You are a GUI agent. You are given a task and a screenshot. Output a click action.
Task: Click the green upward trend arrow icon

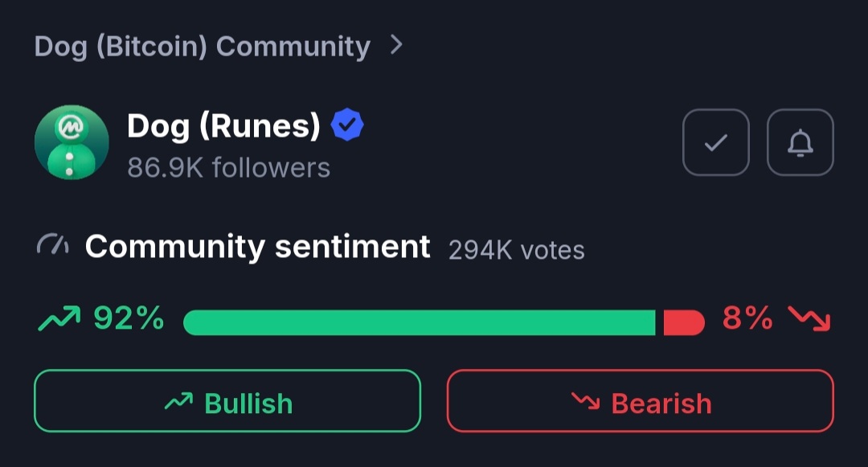pyautogui.click(x=59, y=321)
